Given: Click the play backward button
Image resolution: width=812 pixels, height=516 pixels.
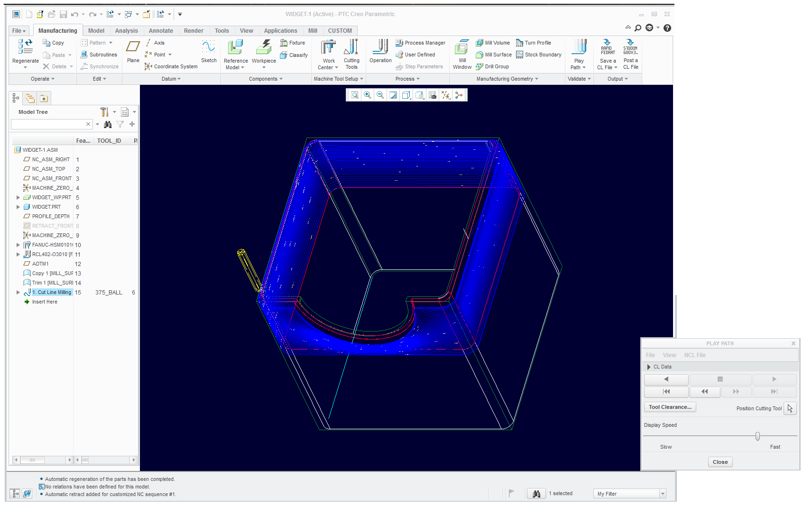Looking at the screenshot, I should pos(666,379).
